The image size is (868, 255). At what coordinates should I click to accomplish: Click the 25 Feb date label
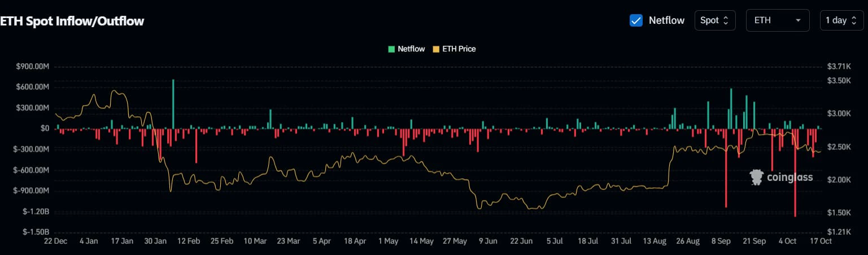point(222,241)
